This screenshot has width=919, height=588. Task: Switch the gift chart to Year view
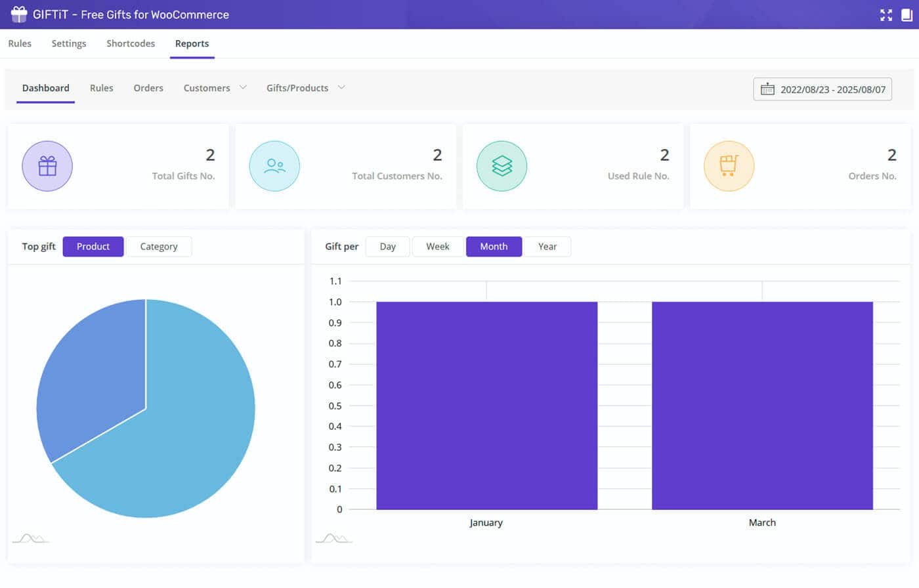point(547,246)
